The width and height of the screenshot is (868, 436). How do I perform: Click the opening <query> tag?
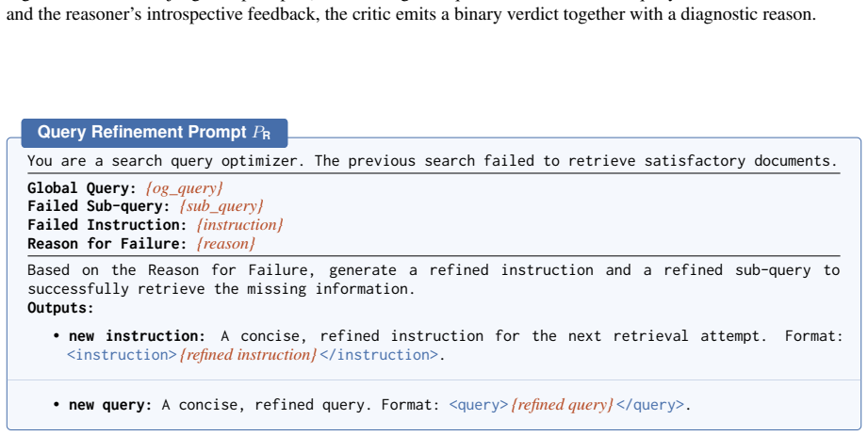pos(478,405)
